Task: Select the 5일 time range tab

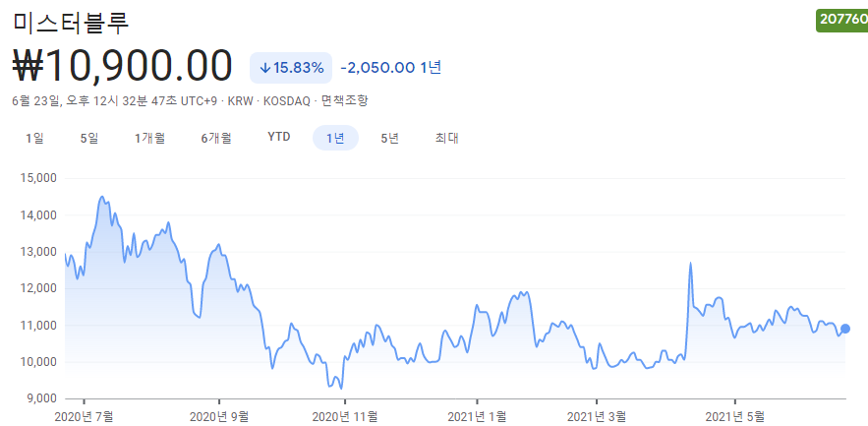Action: pos(89,138)
